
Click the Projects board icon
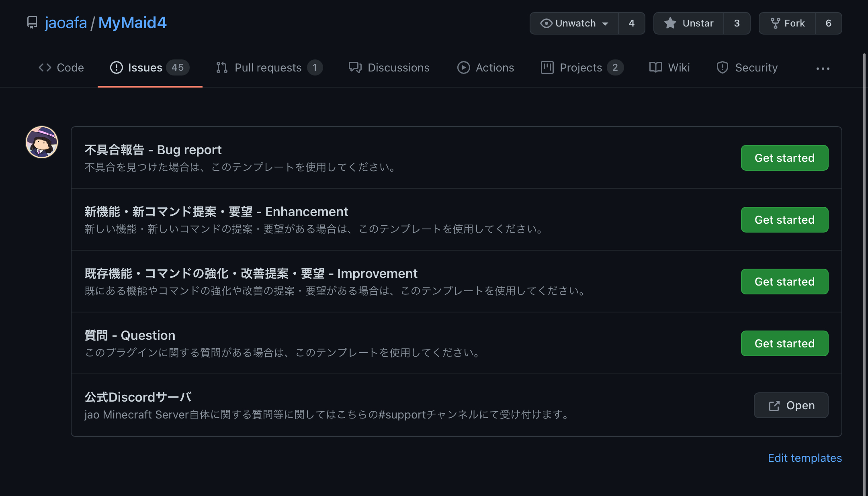546,67
